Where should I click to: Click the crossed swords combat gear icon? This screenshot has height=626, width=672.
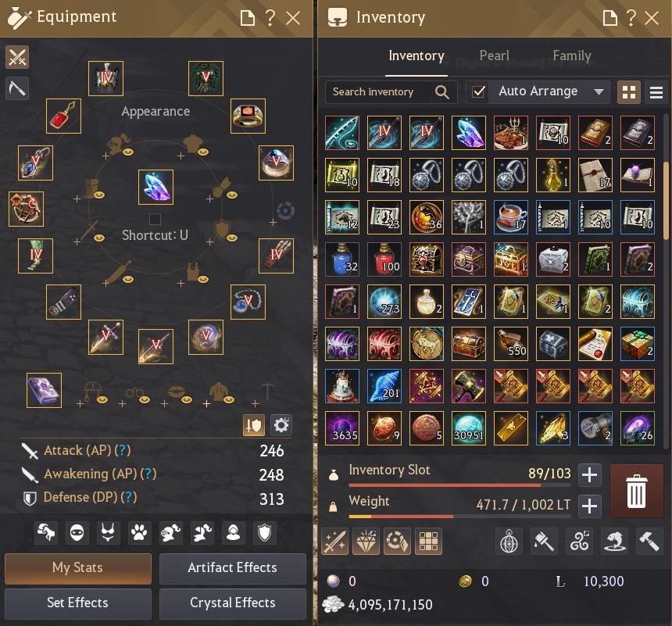click(x=17, y=57)
